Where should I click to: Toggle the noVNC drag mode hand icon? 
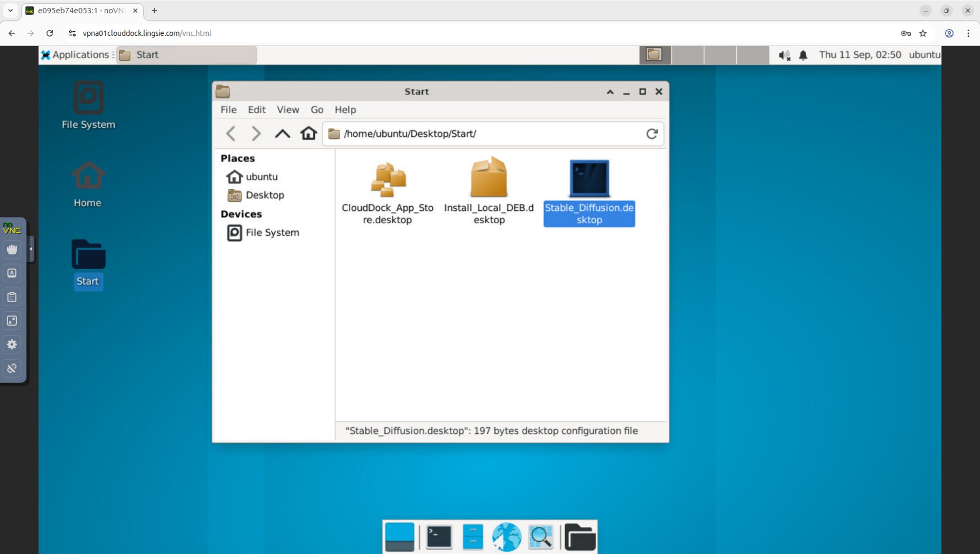point(11,249)
